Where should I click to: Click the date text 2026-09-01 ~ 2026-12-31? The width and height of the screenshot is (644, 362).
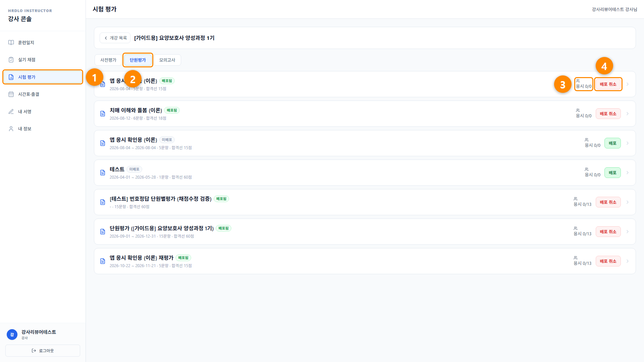[x=133, y=236]
